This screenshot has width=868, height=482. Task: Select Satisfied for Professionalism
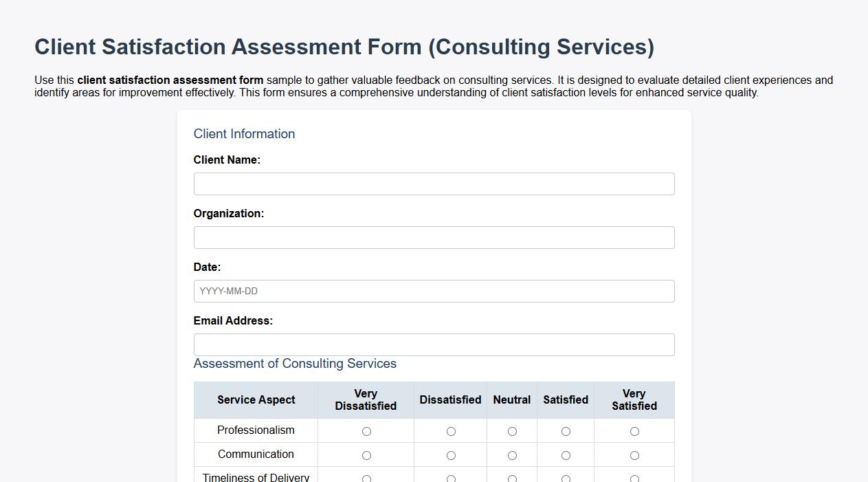[565, 431]
